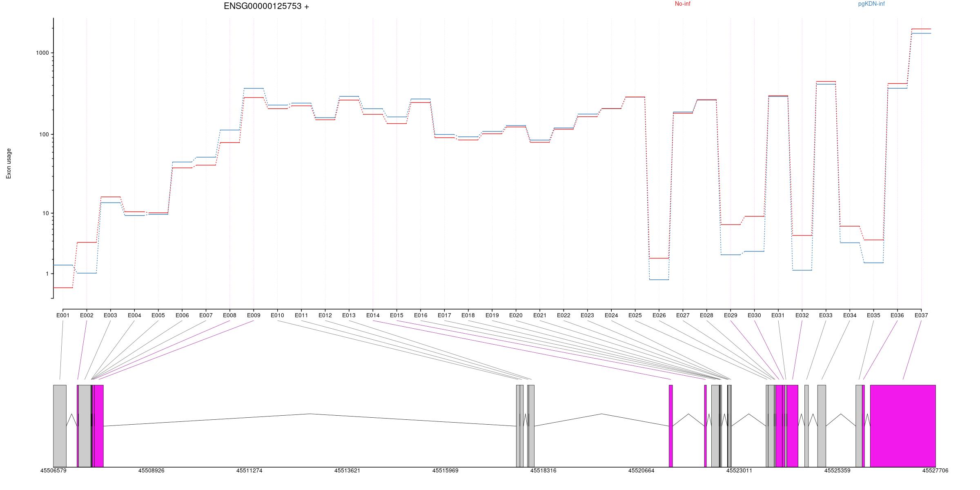980x490 pixels.
Task: Click exon label E025
Action: pyautogui.click(x=635, y=315)
